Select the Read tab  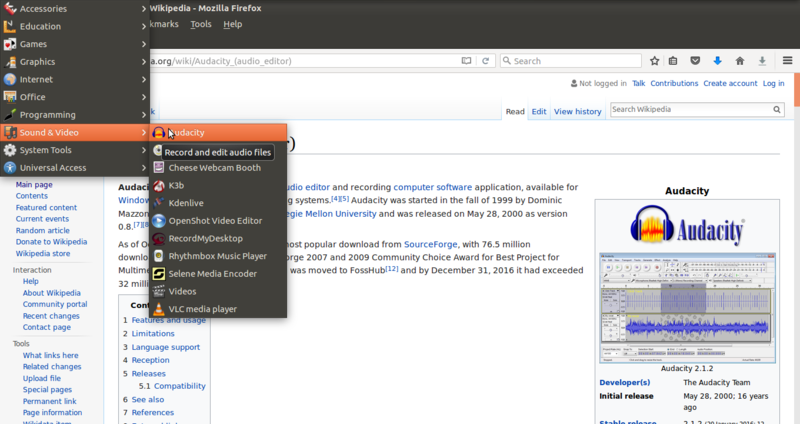pos(515,112)
